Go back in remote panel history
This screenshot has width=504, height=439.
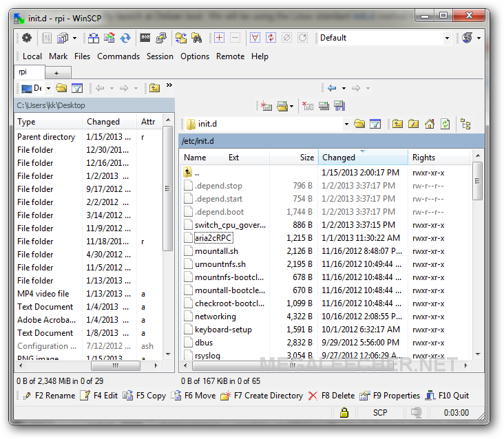(x=332, y=88)
